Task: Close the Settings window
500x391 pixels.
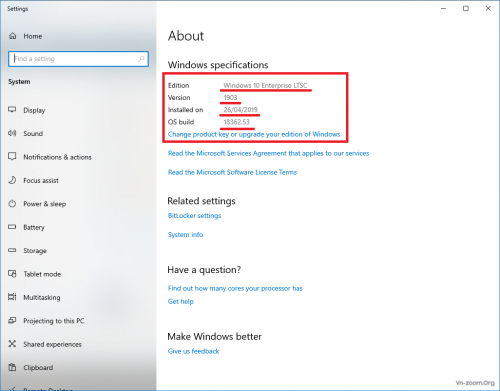Action: (488, 9)
